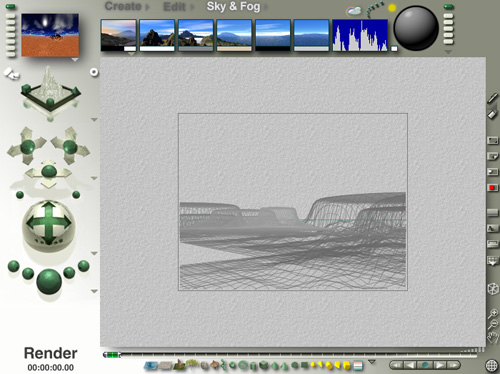The width and height of the screenshot is (500, 374).
Task: Click the color swatch under the haze thumbnail
Action: click(234, 49)
